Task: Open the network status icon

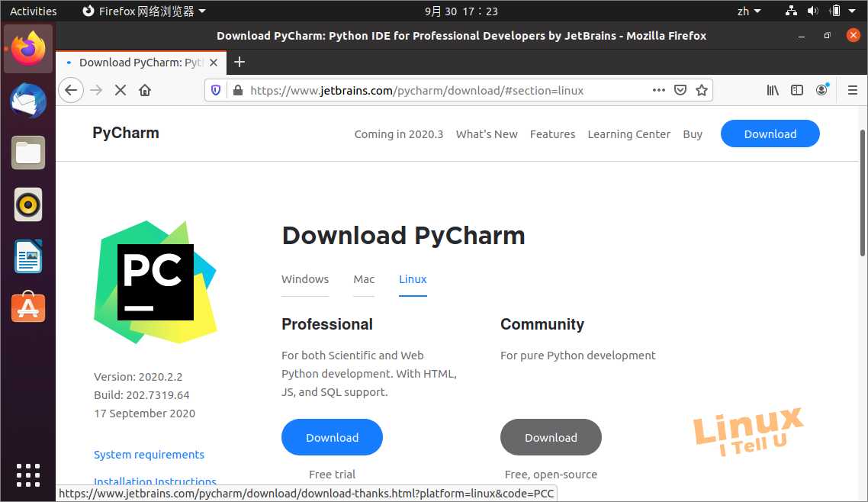Action: [791, 11]
